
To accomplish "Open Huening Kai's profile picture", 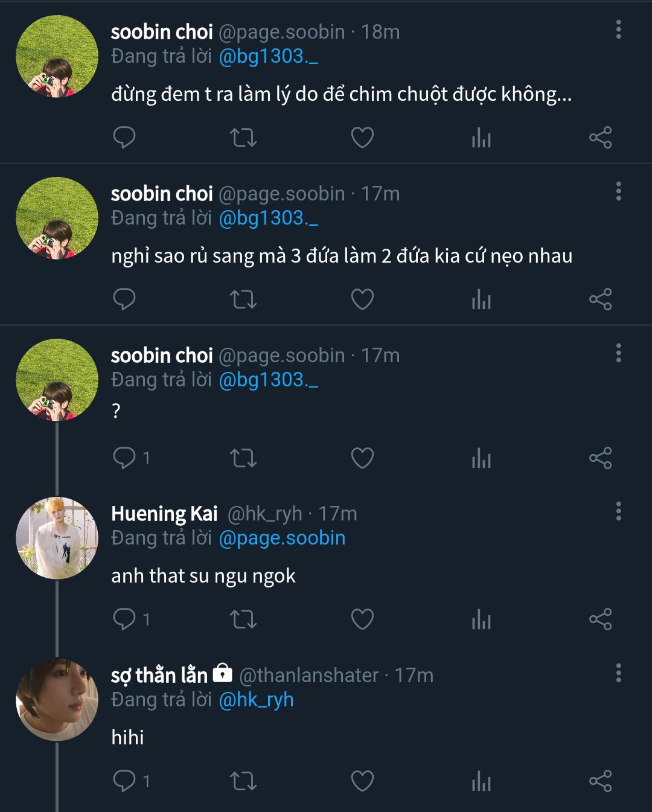I will click(57, 538).
